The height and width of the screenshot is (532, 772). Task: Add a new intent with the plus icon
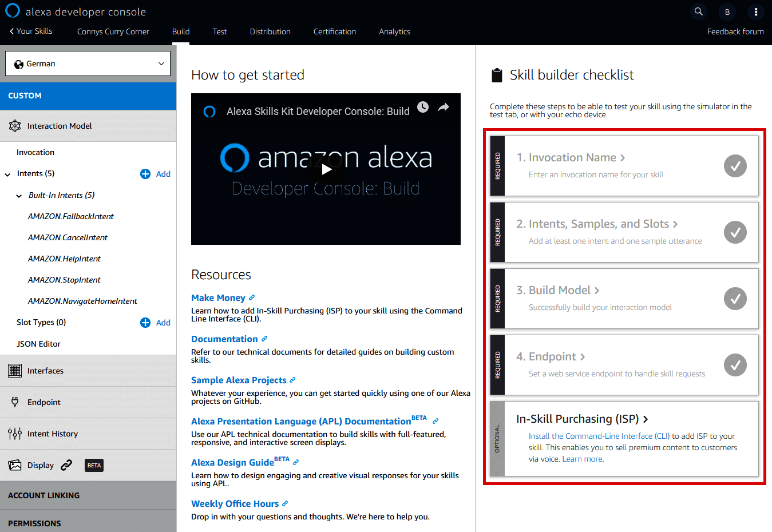tap(145, 174)
